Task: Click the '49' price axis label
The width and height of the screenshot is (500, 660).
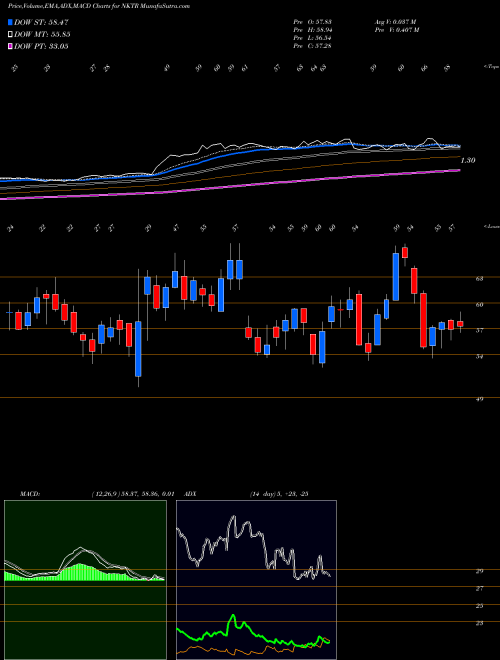Action: click(x=479, y=399)
